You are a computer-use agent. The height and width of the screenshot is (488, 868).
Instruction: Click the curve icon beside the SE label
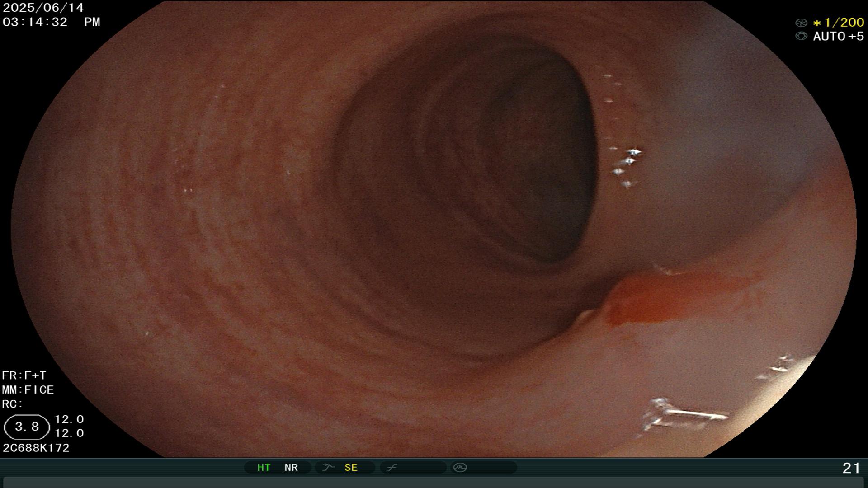click(x=328, y=468)
